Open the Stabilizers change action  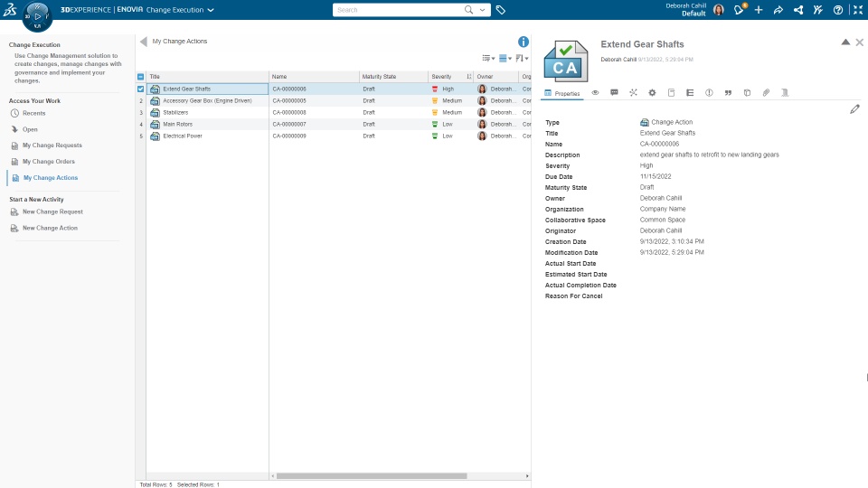[x=175, y=112]
